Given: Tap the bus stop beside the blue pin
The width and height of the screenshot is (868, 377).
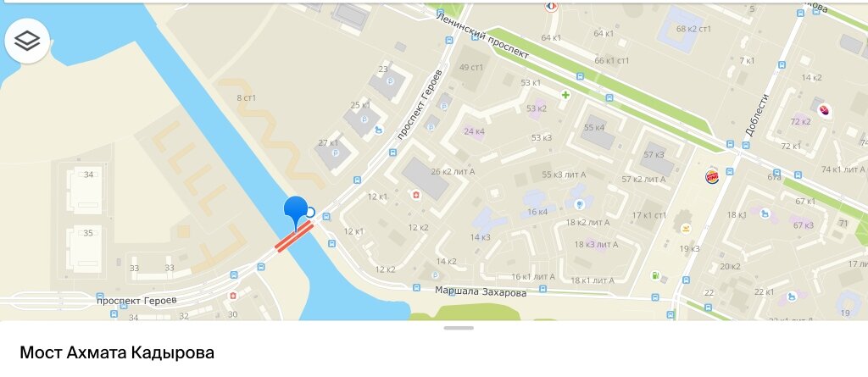Looking at the screenshot, I should click(x=326, y=216).
